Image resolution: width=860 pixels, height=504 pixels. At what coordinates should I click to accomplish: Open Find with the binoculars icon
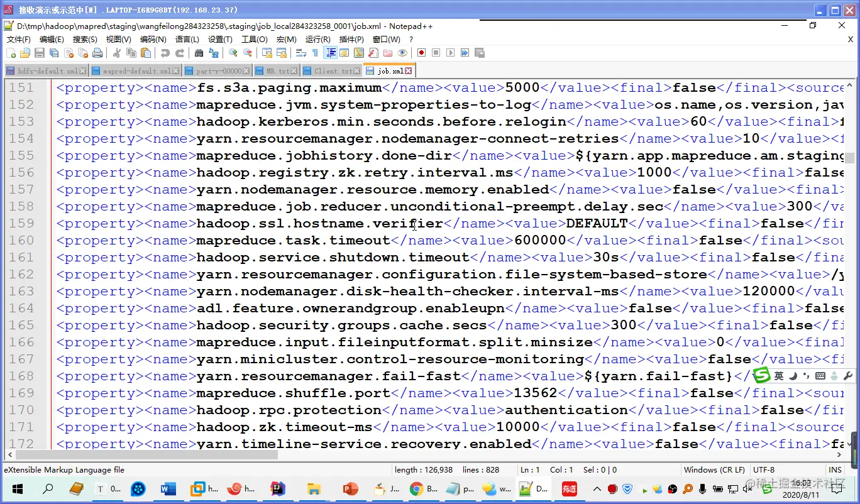point(199,53)
